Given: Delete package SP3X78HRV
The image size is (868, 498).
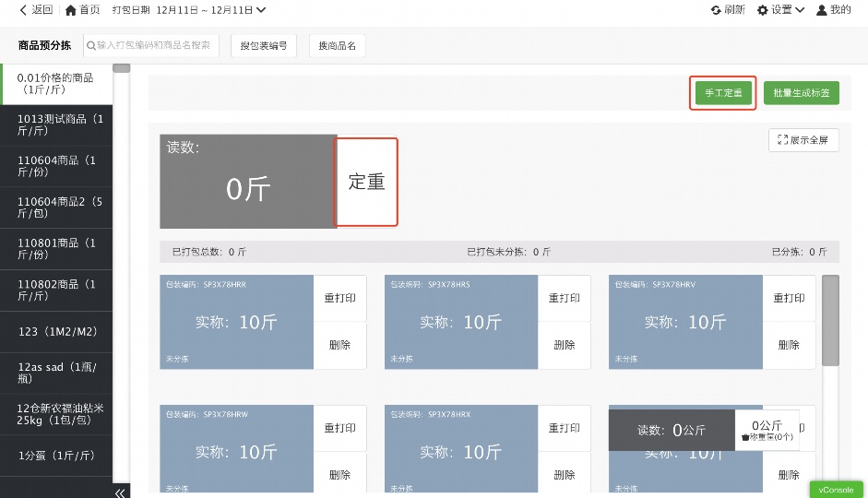Looking at the screenshot, I should pos(789,345).
